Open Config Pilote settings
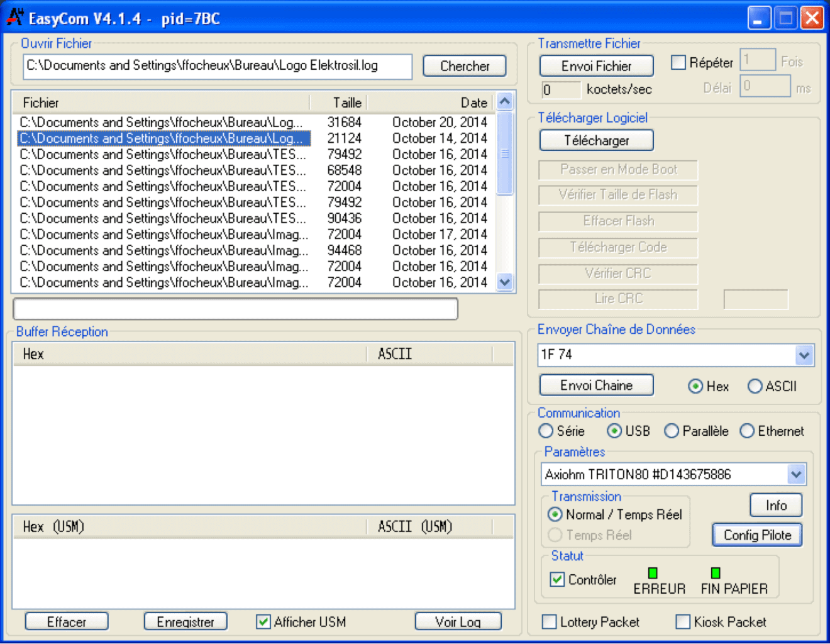 point(756,535)
